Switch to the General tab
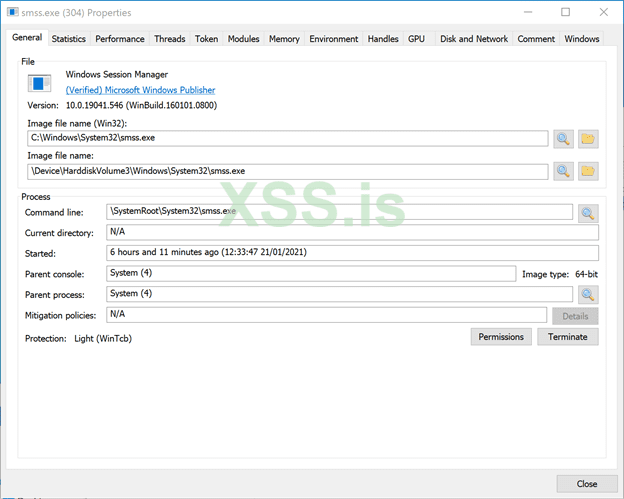624x499 pixels. 27,37
